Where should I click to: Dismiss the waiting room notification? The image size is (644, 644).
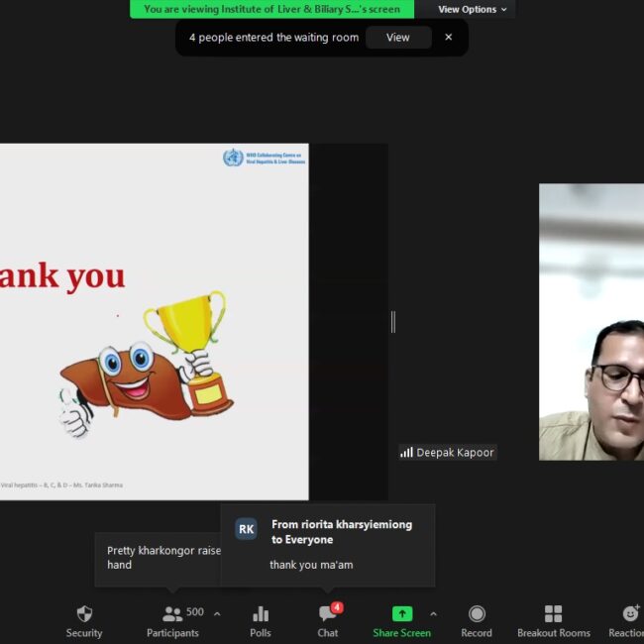tap(448, 38)
